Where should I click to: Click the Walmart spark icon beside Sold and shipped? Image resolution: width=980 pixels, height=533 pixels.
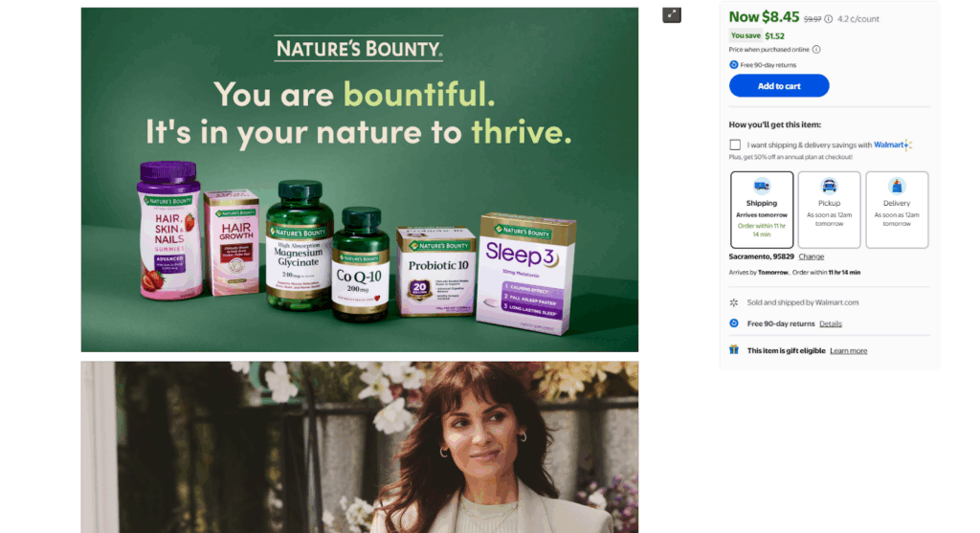734,302
